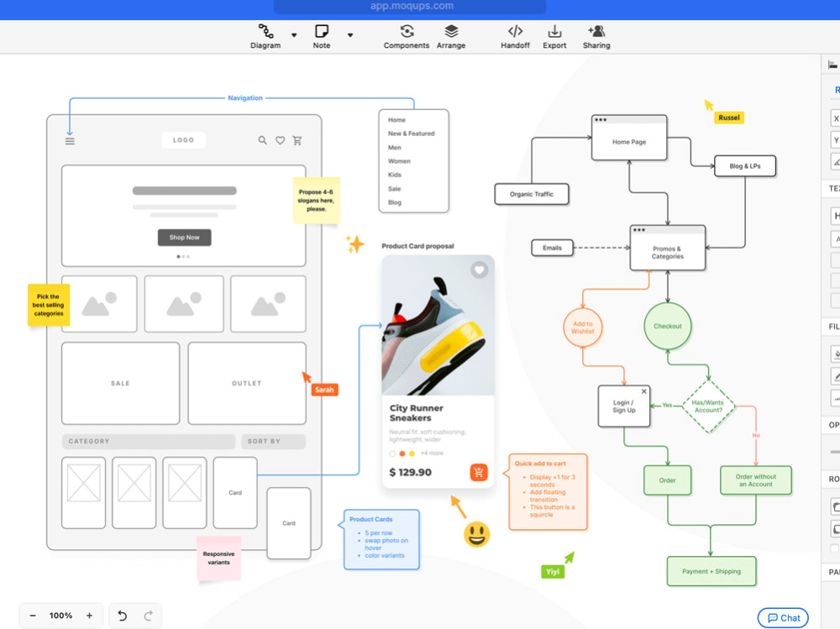Click the sneaker product image
Image resolution: width=840 pixels, height=629 pixels.
[x=438, y=326]
